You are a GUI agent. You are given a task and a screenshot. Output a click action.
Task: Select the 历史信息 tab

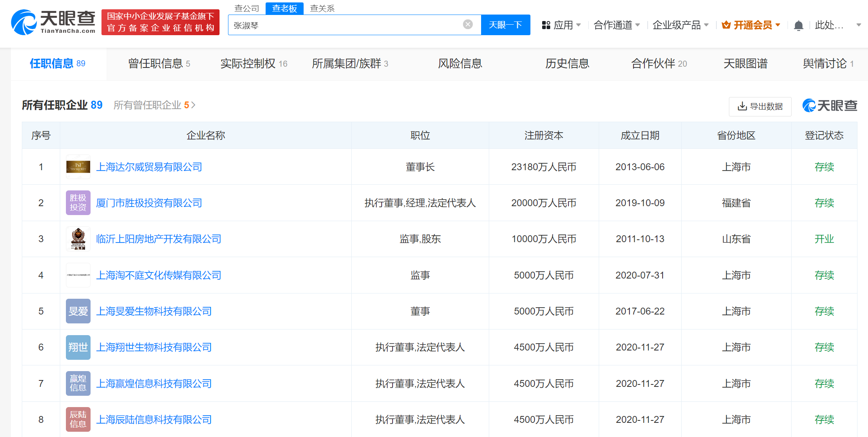click(567, 63)
